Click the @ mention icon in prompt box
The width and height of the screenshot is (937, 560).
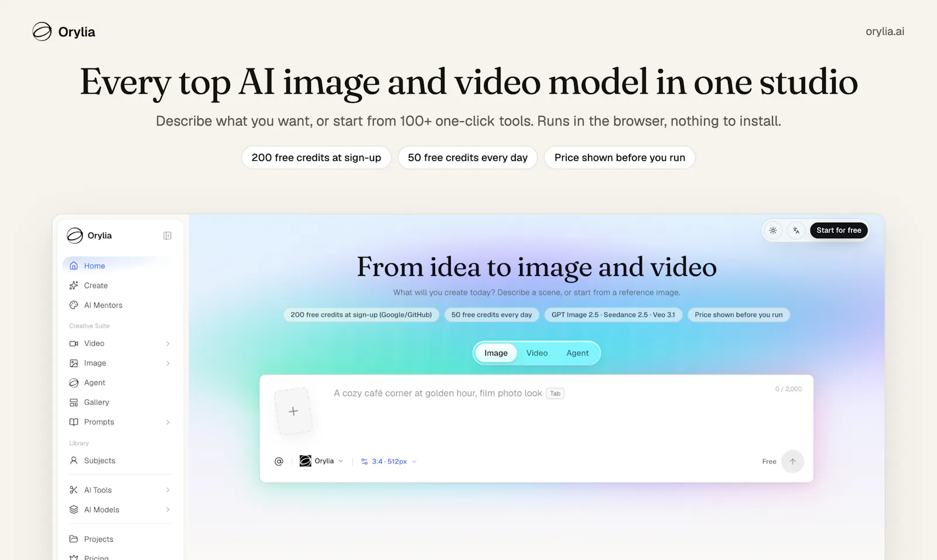(x=279, y=462)
